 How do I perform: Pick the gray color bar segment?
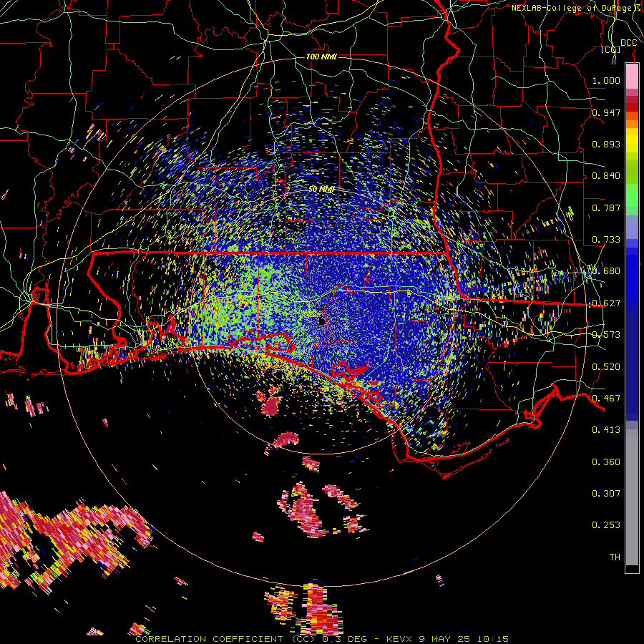pyautogui.click(x=632, y=497)
